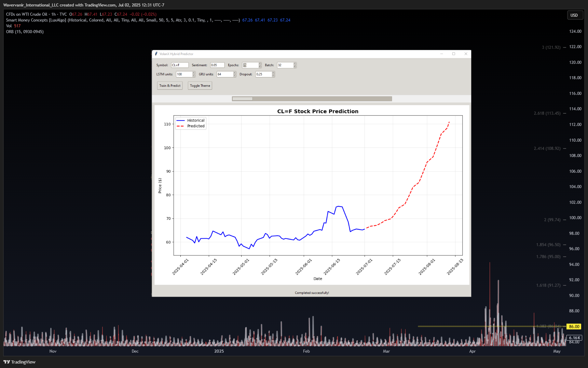588x368 pixels.
Task: Click the 3 (121.92) Fibonacci level label
Action: click(551, 47)
